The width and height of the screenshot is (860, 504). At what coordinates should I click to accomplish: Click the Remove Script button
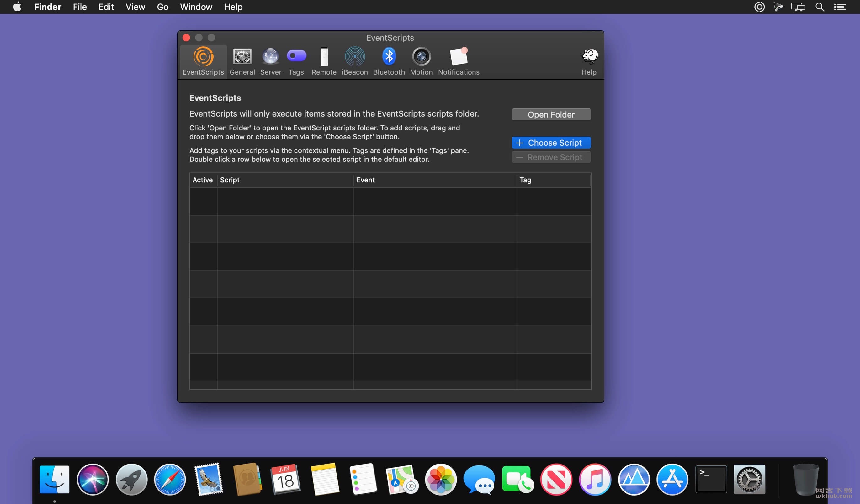click(551, 157)
